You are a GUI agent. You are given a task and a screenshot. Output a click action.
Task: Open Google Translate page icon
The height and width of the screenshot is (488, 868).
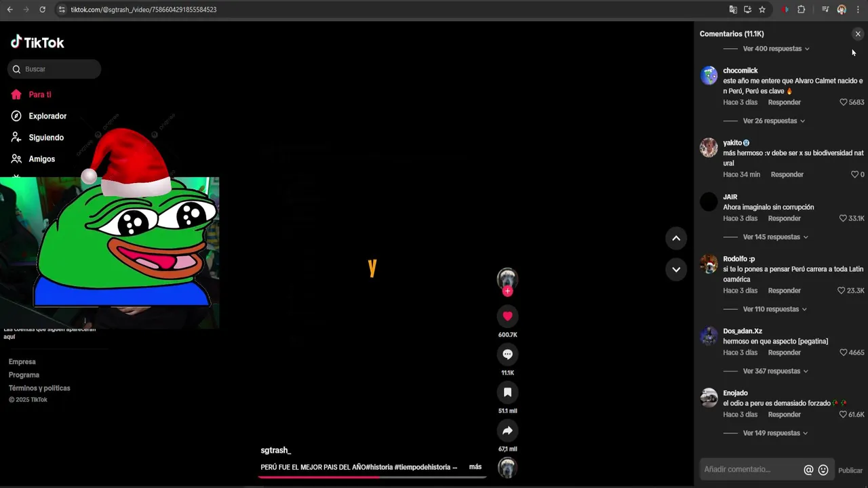click(733, 9)
